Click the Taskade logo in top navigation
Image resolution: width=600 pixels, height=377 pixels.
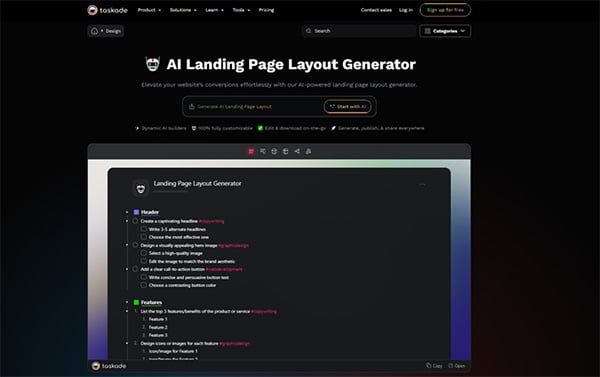(108, 10)
